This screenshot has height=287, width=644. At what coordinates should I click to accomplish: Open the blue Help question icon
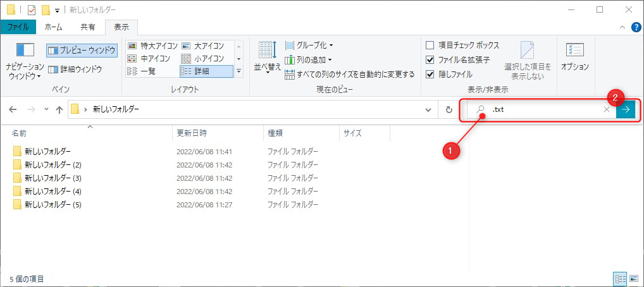coord(635,27)
